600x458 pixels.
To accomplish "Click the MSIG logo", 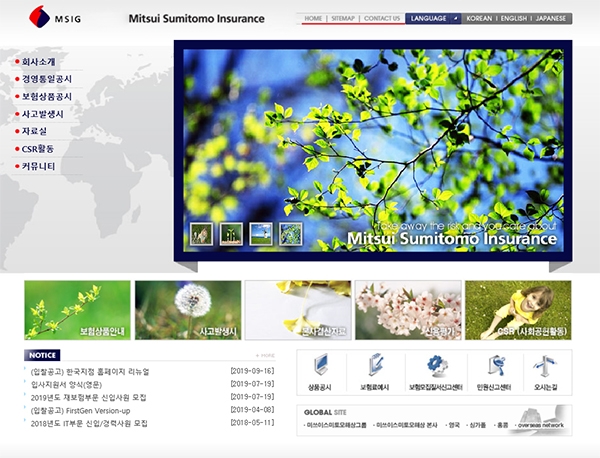I will coord(55,17).
